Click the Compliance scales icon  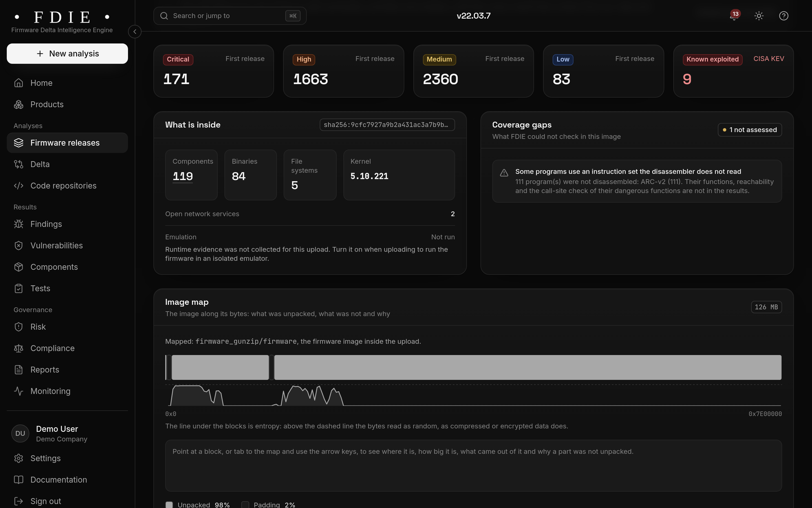(18, 349)
